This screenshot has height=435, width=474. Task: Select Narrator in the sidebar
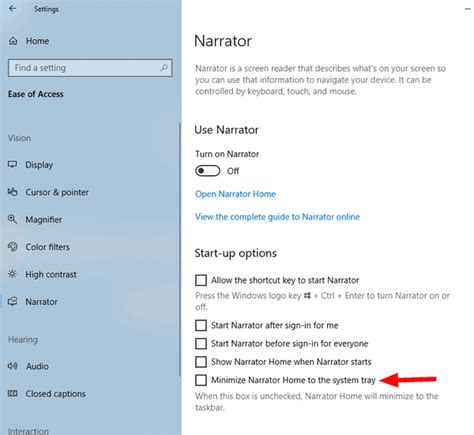[41, 302]
